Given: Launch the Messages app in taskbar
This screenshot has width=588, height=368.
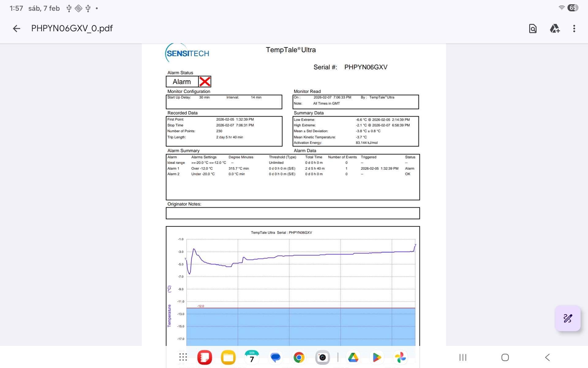Looking at the screenshot, I should [275, 357].
